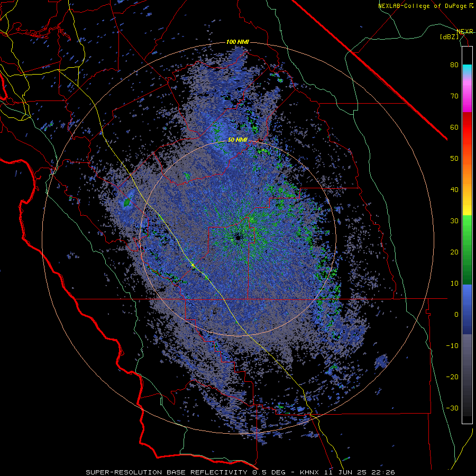Click the 22:26 timestamp in the caption
476x476 pixels.
point(384,472)
